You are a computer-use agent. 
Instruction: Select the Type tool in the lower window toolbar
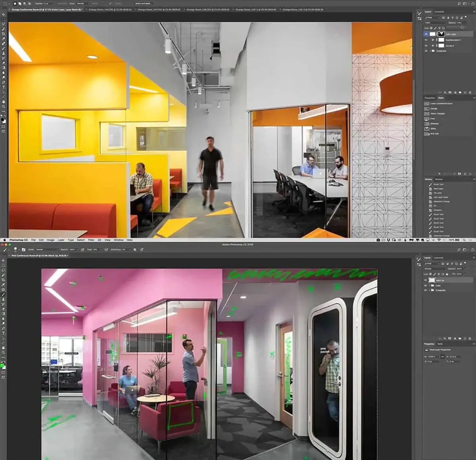pyautogui.click(x=4, y=333)
